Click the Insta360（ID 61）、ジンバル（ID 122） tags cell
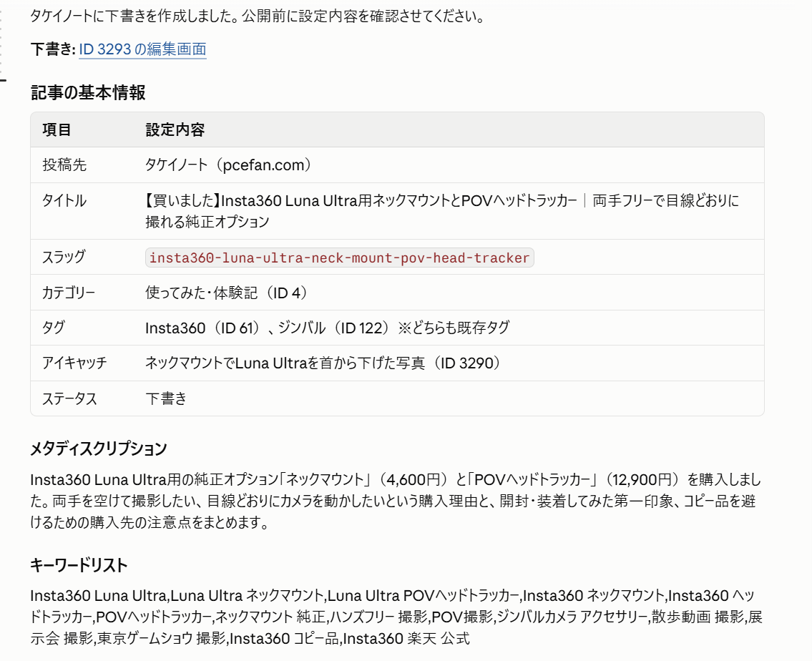812x661 pixels. tap(327, 328)
